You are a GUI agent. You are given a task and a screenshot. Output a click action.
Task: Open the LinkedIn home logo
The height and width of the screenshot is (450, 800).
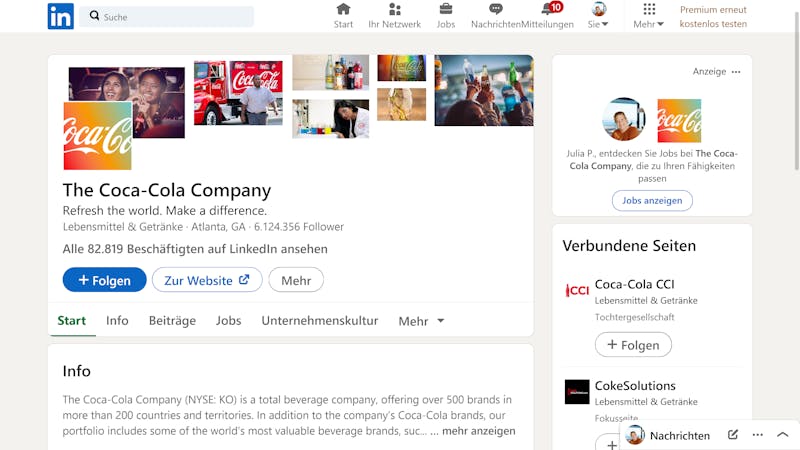pos(61,16)
